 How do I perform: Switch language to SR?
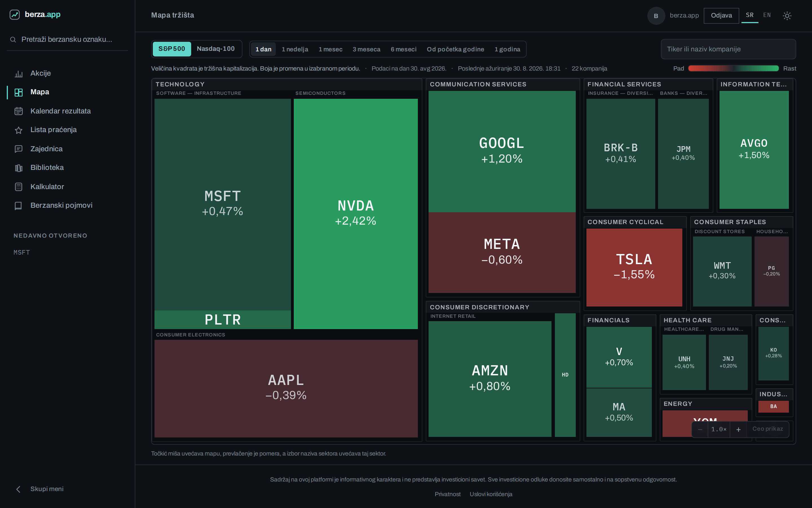[x=750, y=15]
